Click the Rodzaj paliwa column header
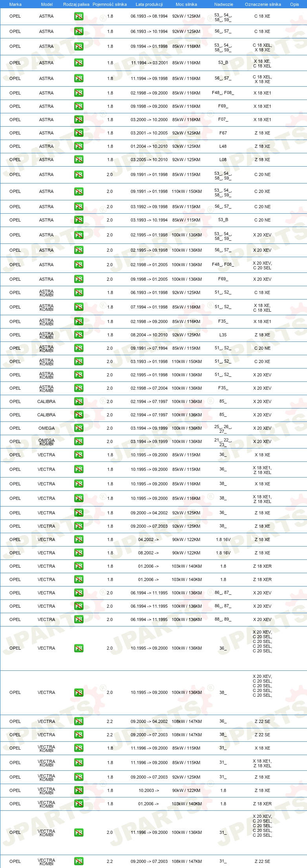This screenshot has width=307, height=868. [76, 4]
